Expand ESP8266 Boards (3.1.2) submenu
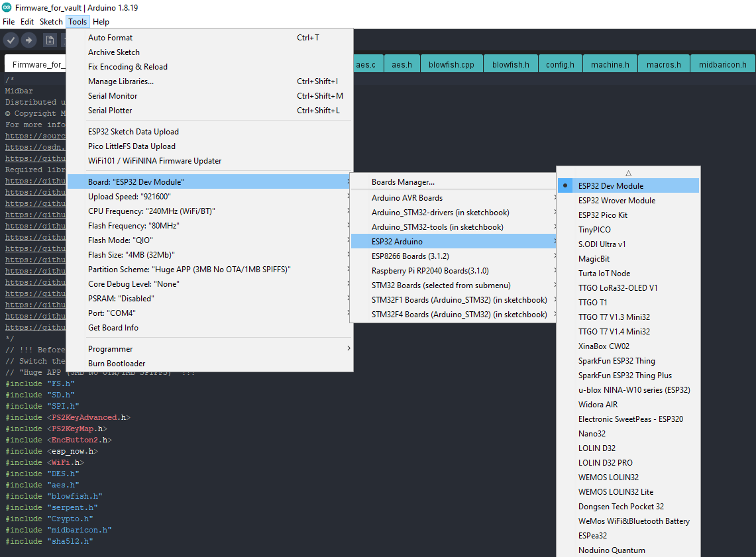 [x=453, y=256]
